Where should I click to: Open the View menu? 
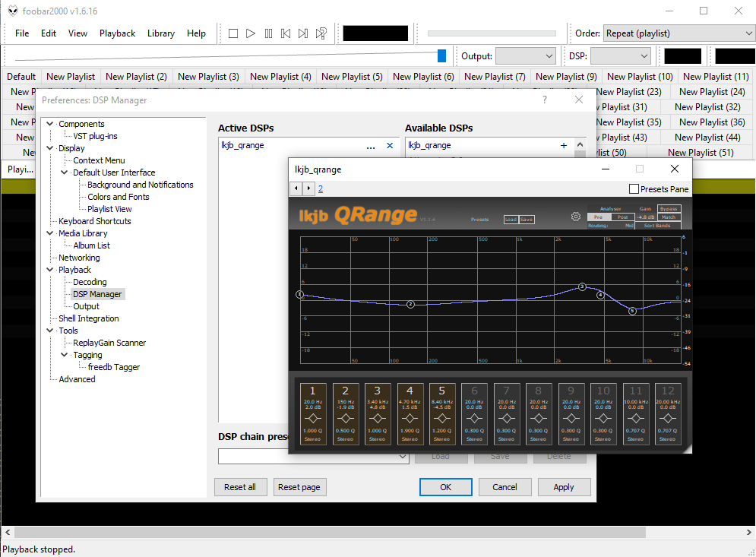(x=77, y=33)
